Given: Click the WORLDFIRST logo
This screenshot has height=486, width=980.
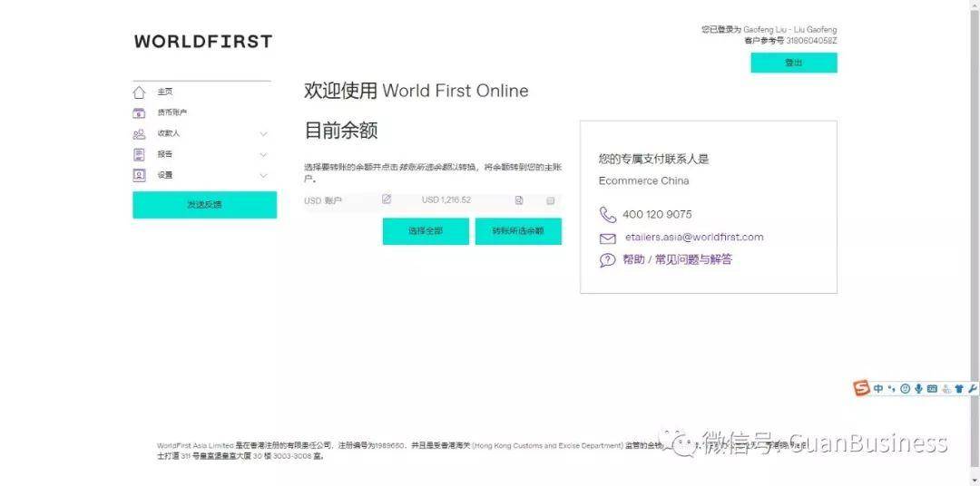Looking at the screenshot, I should [x=203, y=42].
